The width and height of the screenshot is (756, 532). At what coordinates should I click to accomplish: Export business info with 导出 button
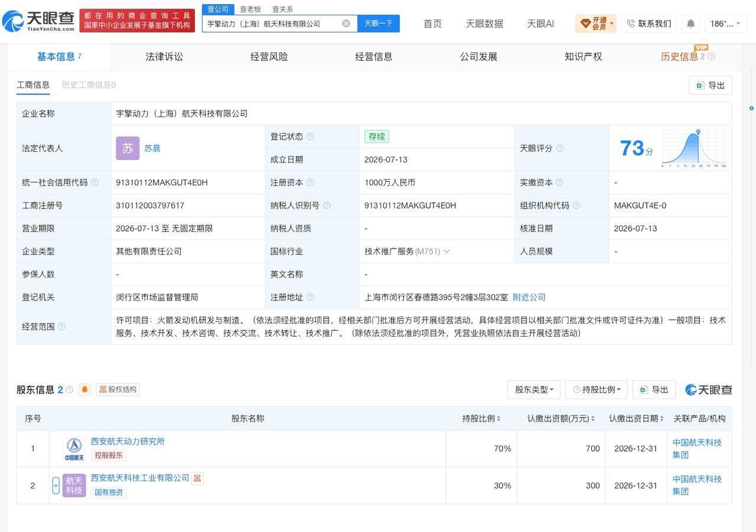(x=711, y=85)
